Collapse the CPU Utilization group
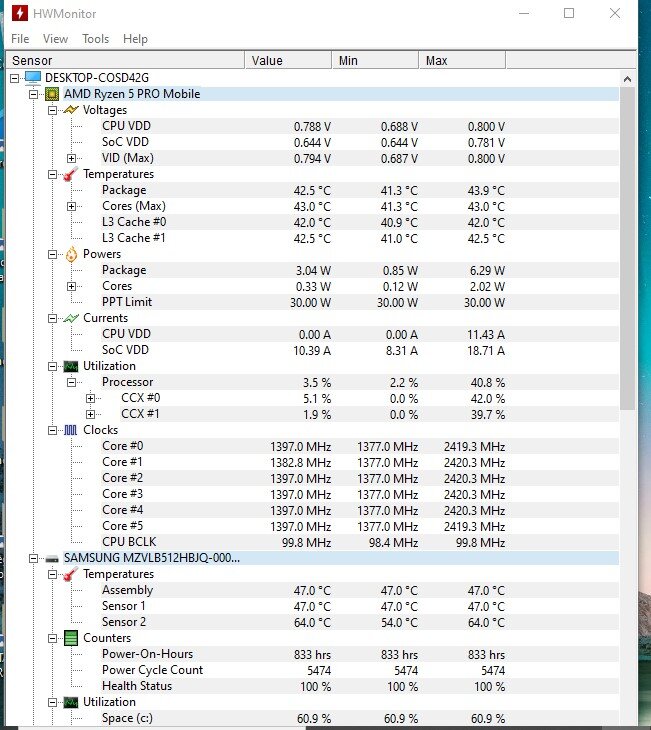The width and height of the screenshot is (651, 730). tap(53, 366)
